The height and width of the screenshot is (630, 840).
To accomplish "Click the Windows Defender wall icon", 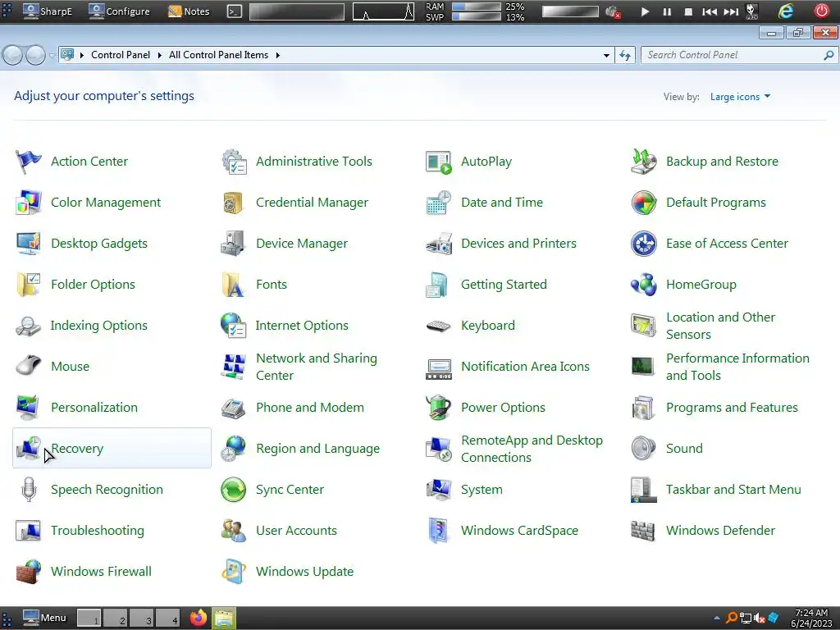I will point(643,531).
